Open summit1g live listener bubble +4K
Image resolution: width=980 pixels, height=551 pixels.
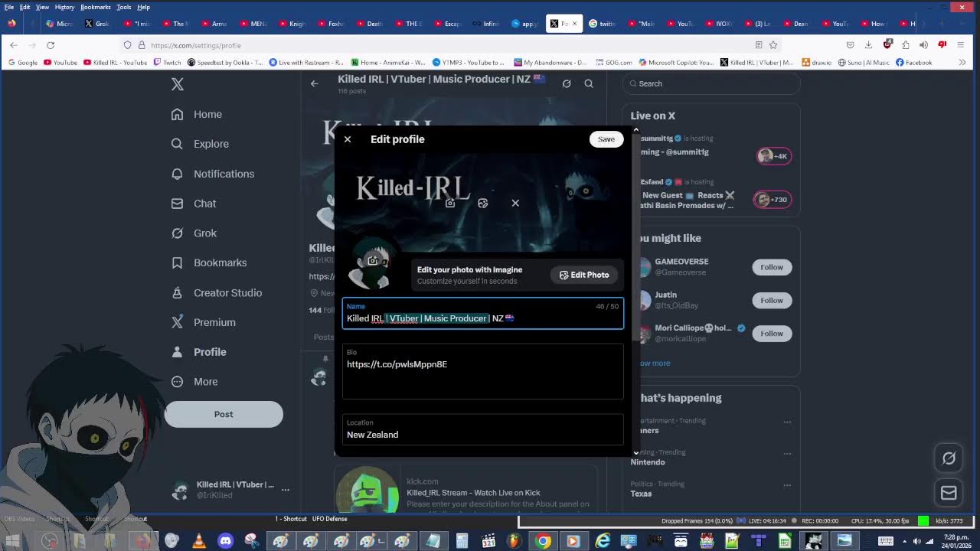[774, 156]
